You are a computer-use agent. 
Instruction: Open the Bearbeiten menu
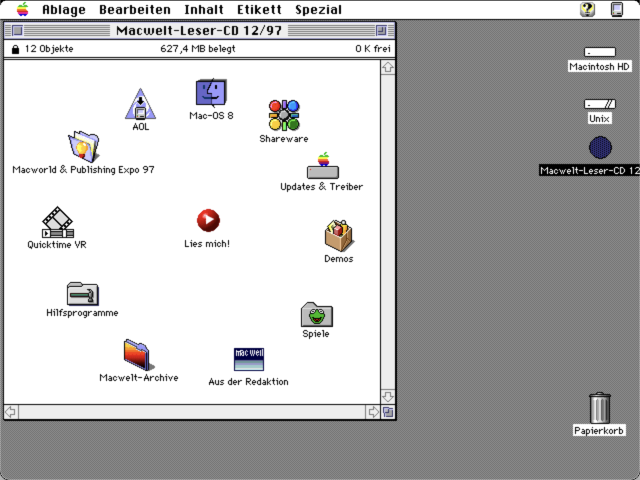pos(135,9)
